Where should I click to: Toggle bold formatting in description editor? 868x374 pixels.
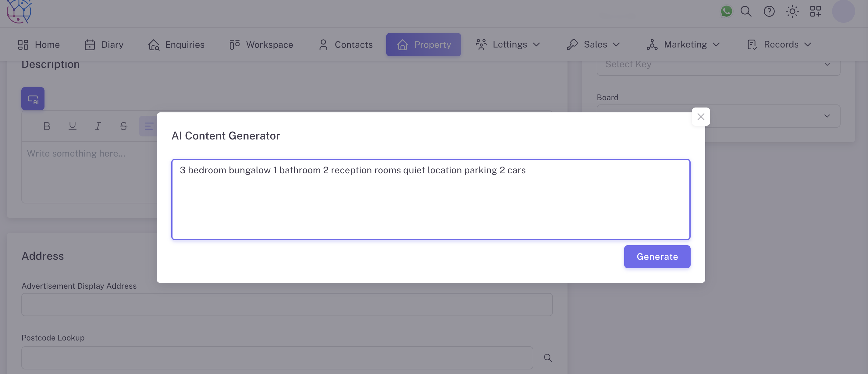47,126
